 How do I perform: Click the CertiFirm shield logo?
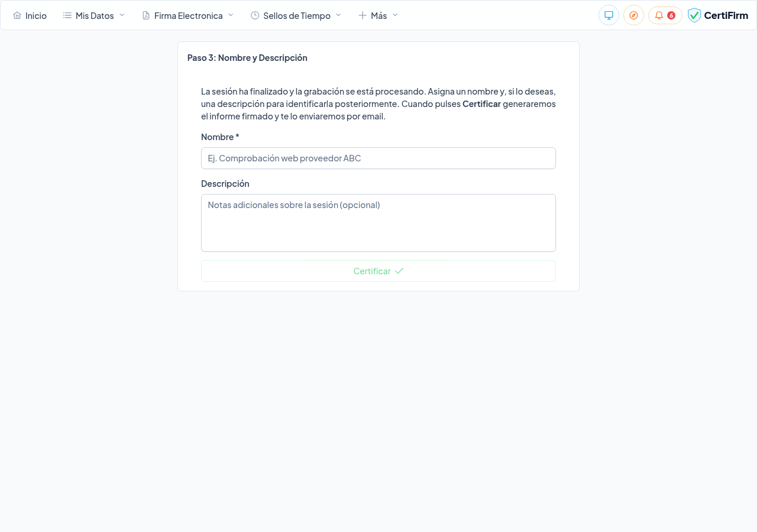tap(694, 15)
